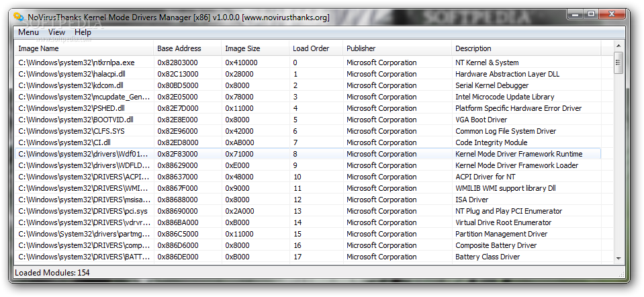The image size is (644, 297).
Task: Click NT Plug and Play PCI Enumerator description
Action: coord(509,211)
